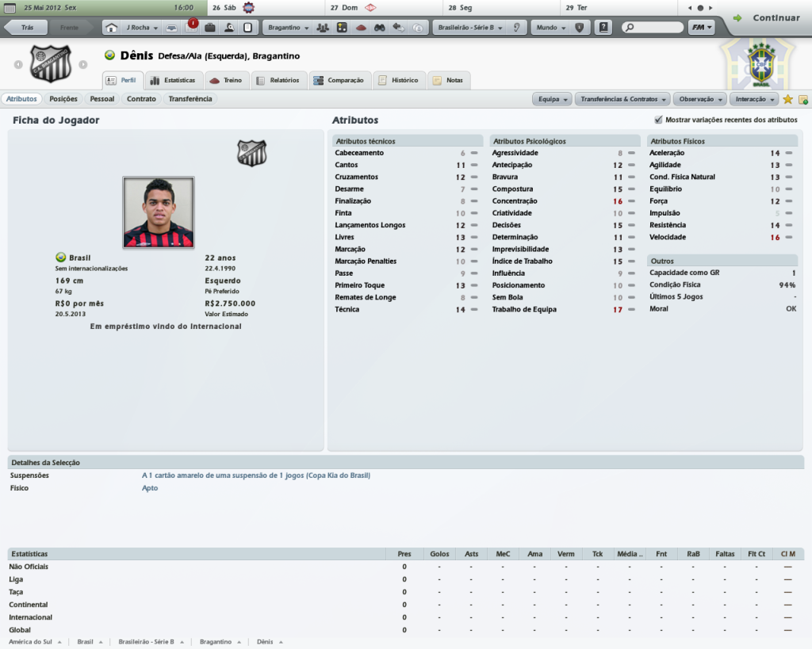
Task: Expand the Interacção dropdown menu
Action: tap(755, 99)
